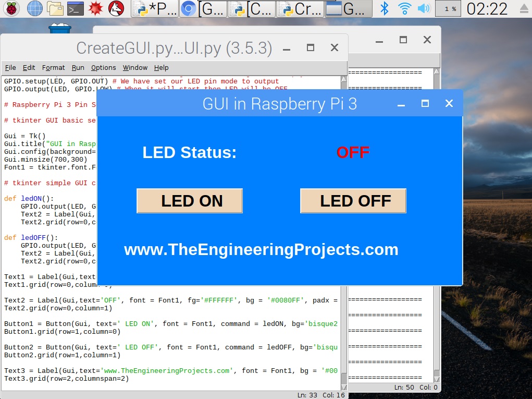Click the Text2.grid(row=0,column=1) line
This screenshot has width=532, height=399.
point(58,308)
